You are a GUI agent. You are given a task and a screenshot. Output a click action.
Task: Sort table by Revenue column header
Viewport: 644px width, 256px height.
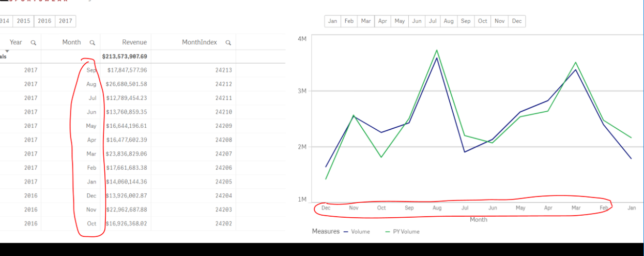point(134,42)
